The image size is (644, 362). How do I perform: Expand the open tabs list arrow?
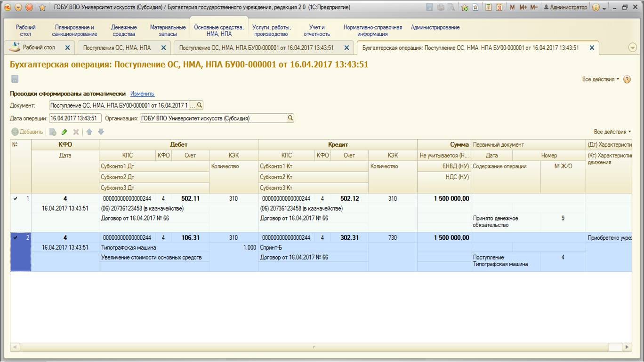pos(632,47)
